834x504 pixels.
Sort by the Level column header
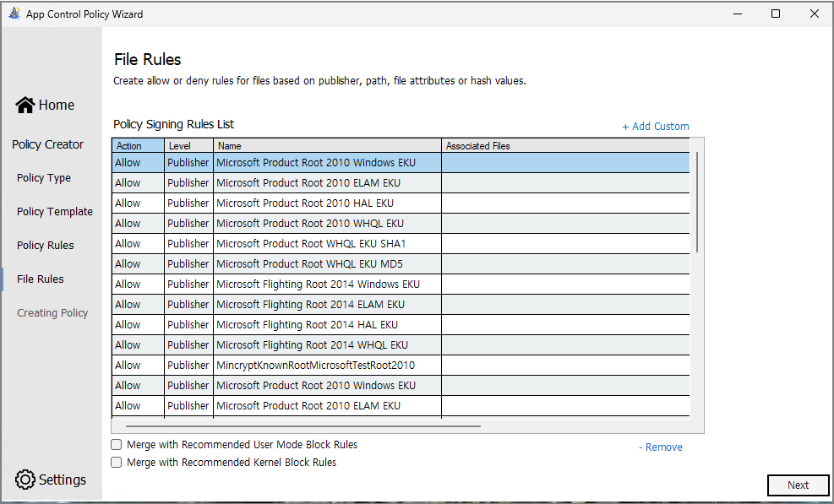188,146
